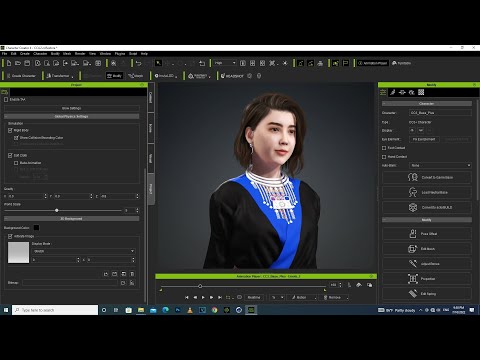Click the Adjust Bones icon button
The height and width of the screenshot is (360, 480).
coord(427,264)
